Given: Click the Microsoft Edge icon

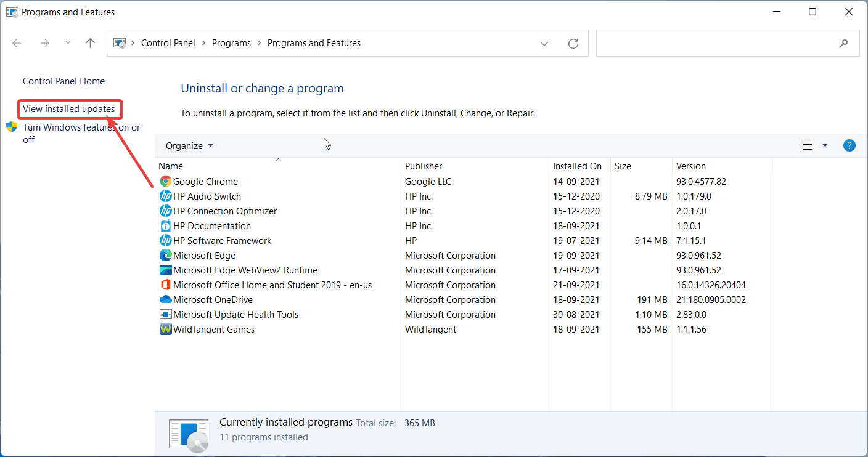Looking at the screenshot, I should pyautogui.click(x=165, y=255).
